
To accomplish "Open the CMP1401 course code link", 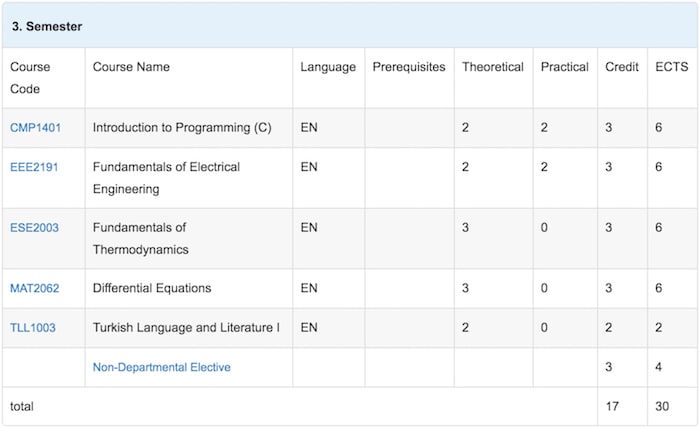I will click(35, 128).
